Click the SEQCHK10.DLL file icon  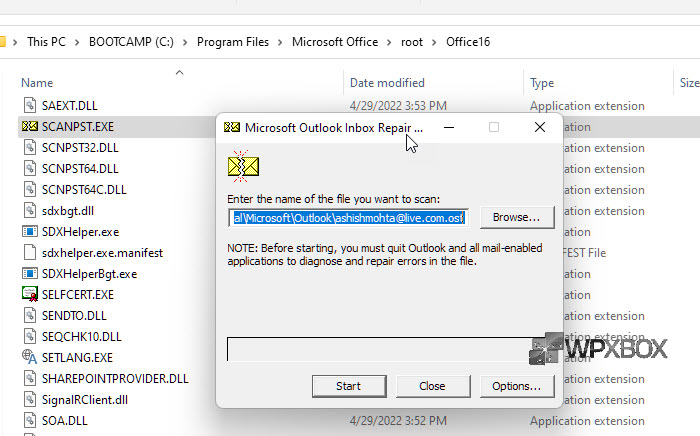29,336
